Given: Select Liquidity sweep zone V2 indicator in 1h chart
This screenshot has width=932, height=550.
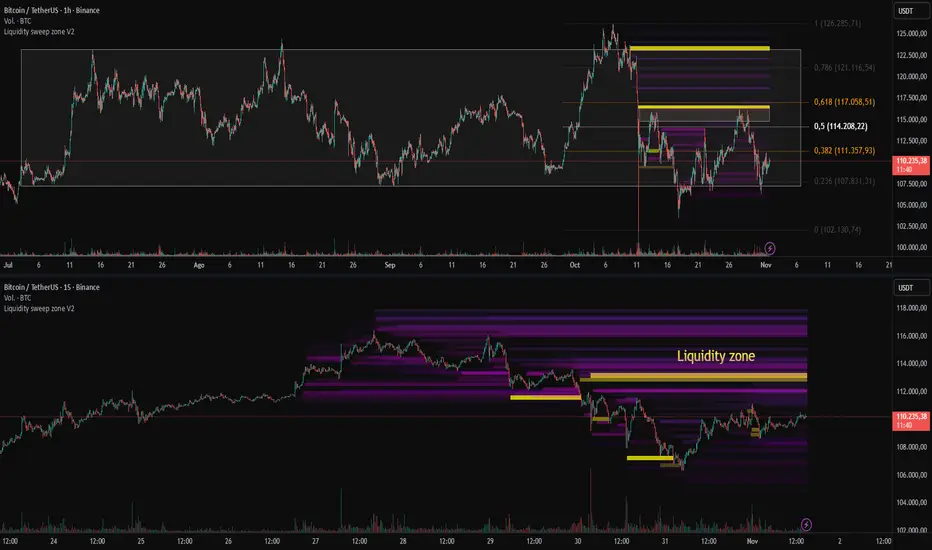Looking at the screenshot, I should click(x=39, y=32).
